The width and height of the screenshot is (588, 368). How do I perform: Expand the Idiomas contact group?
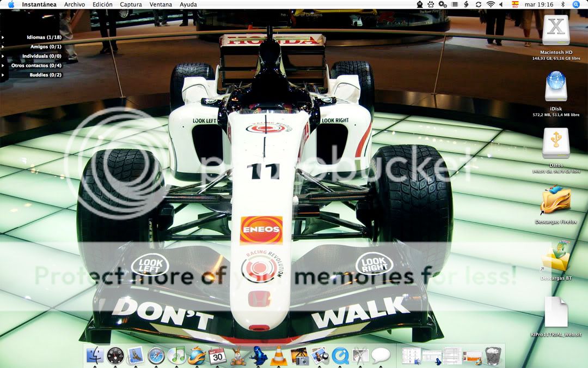3,37
